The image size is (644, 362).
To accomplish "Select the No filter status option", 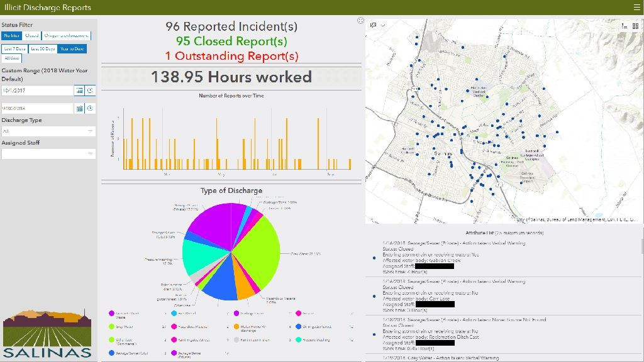I will (12, 36).
